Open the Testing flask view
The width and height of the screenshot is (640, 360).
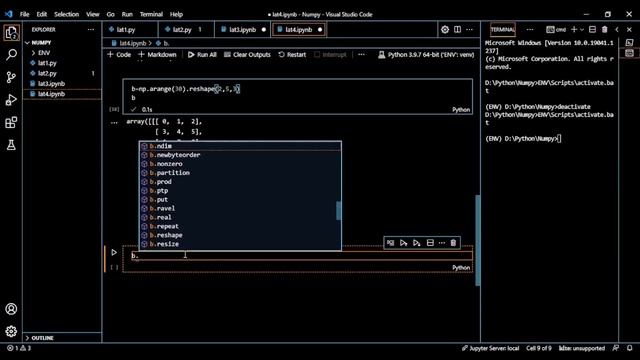coord(11,144)
